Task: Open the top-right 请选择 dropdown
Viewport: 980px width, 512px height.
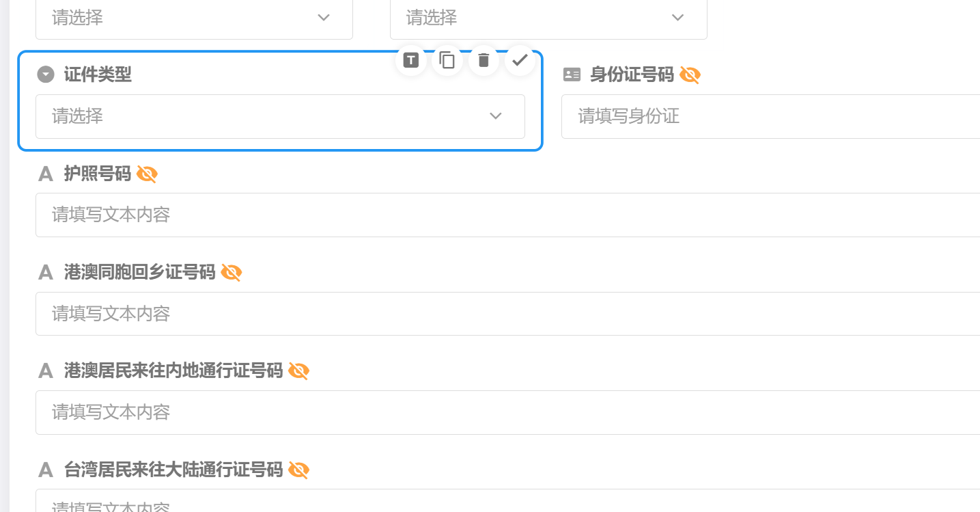Action: pyautogui.click(x=548, y=18)
